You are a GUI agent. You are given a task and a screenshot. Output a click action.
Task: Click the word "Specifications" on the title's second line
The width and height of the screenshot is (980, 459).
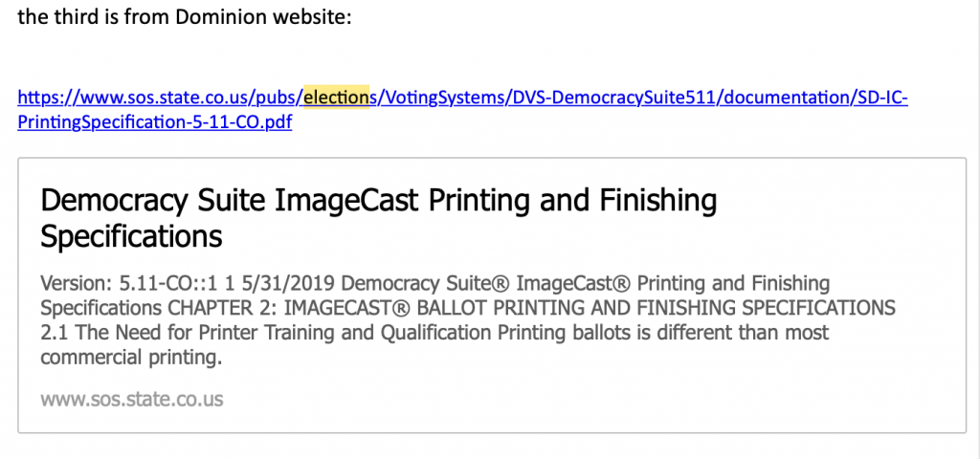click(x=131, y=235)
